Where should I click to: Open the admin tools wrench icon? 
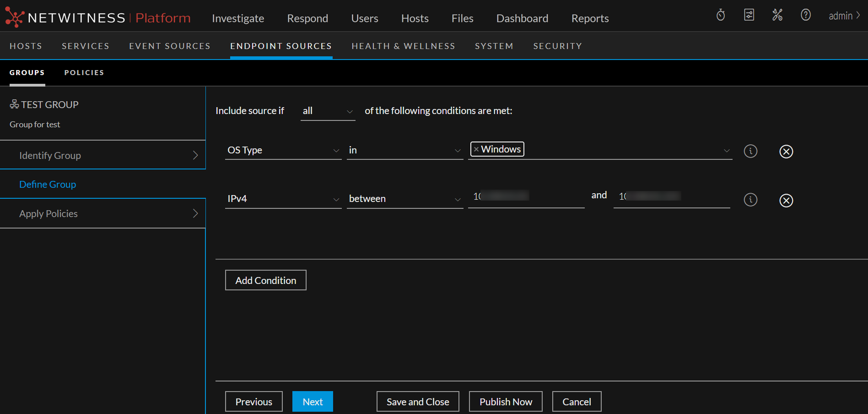click(x=777, y=15)
